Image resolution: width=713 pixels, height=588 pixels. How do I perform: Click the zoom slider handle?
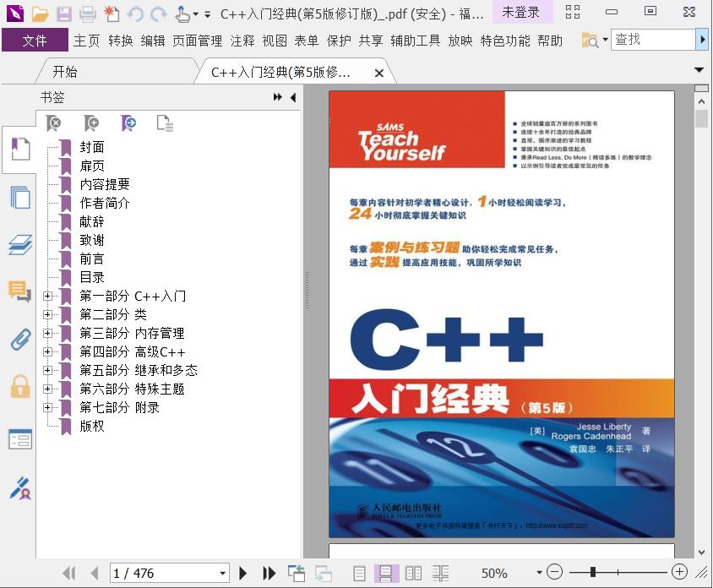click(593, 572)
